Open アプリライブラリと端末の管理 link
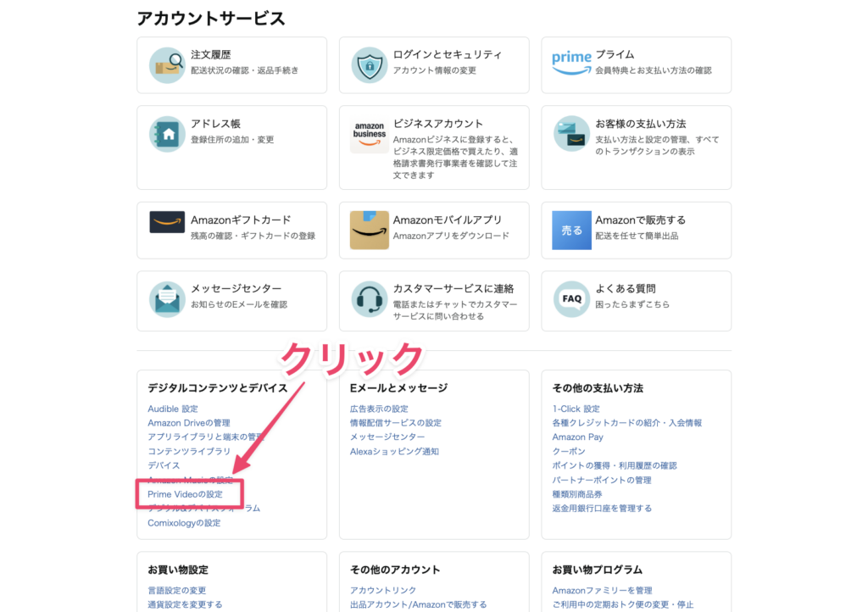This screenshot has height=612, width=868. point(206,437)
